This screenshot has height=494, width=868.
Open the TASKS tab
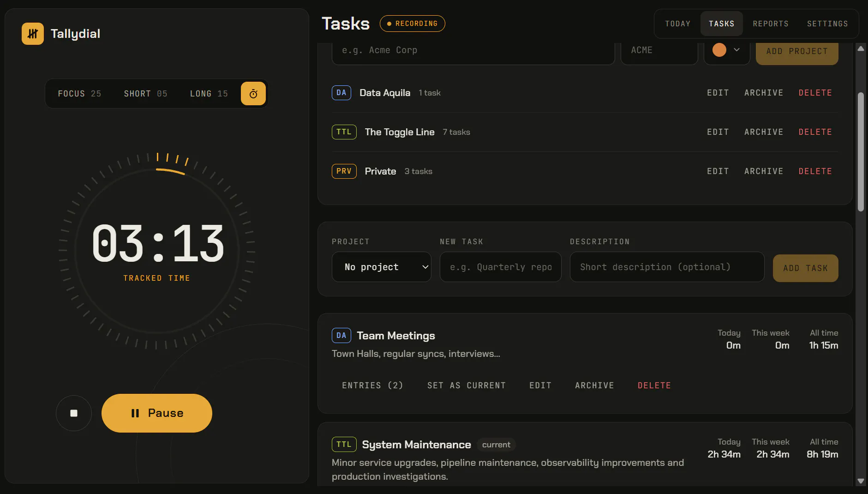pyautogui.click(x=722, y=24)
